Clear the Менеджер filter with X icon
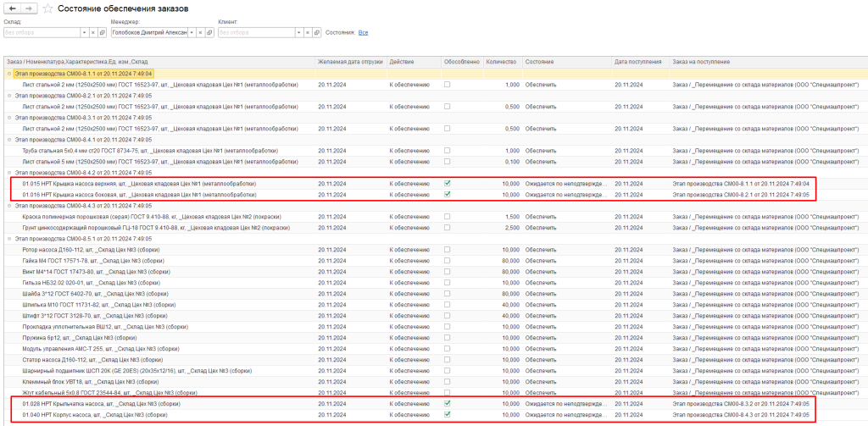This screenshot has width=868, height=426. (201, 33)
